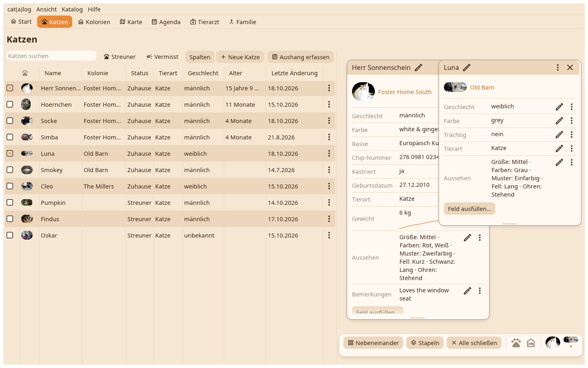This screenshot has height=368, width=588.
Task: Show cats paw icon in card dock
Action: pyautogui.click(x=516, y=343)
